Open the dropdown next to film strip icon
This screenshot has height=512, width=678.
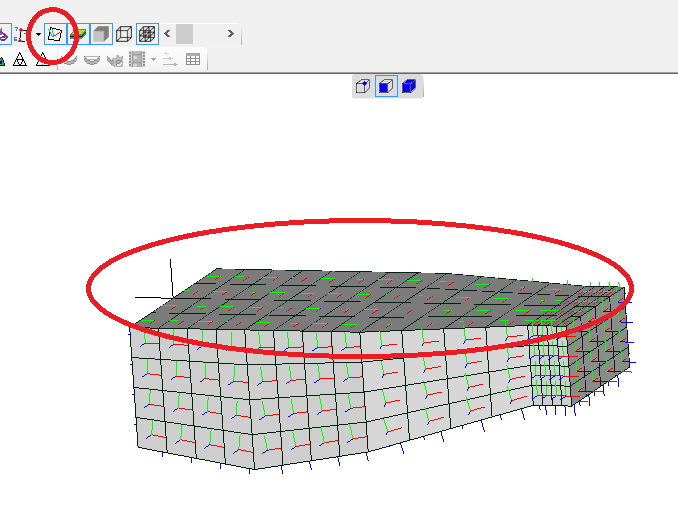click(x=153, y=60)
